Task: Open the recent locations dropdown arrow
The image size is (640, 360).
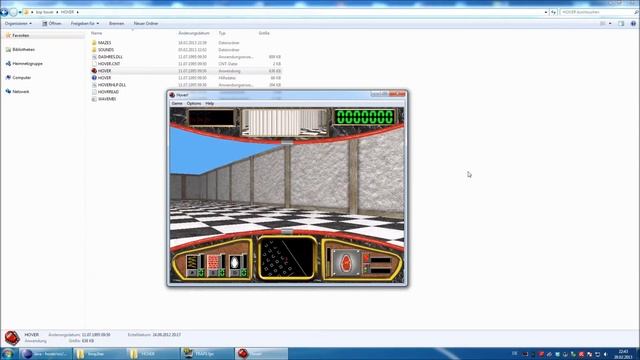Action: [20, 12]
